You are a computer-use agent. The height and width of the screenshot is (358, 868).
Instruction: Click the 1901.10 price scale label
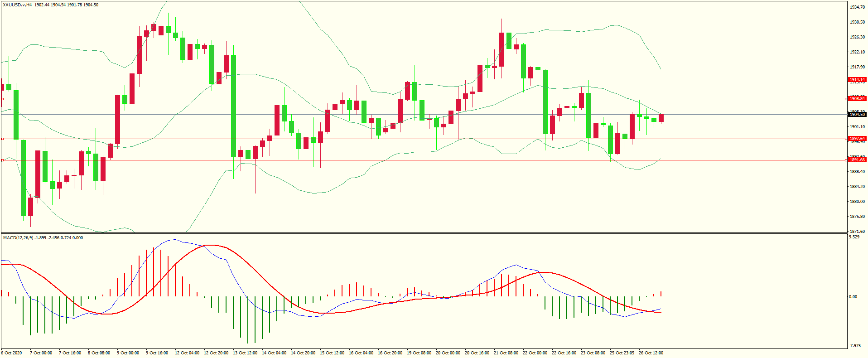pos(858,127)
